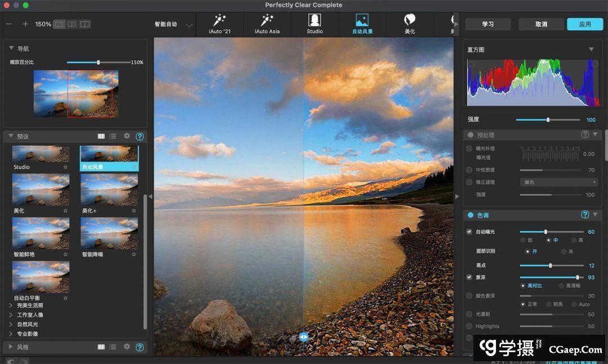Collapse the 导航 panel
Viewport: 608px width, 364px height.
click(x=11, y=48)
